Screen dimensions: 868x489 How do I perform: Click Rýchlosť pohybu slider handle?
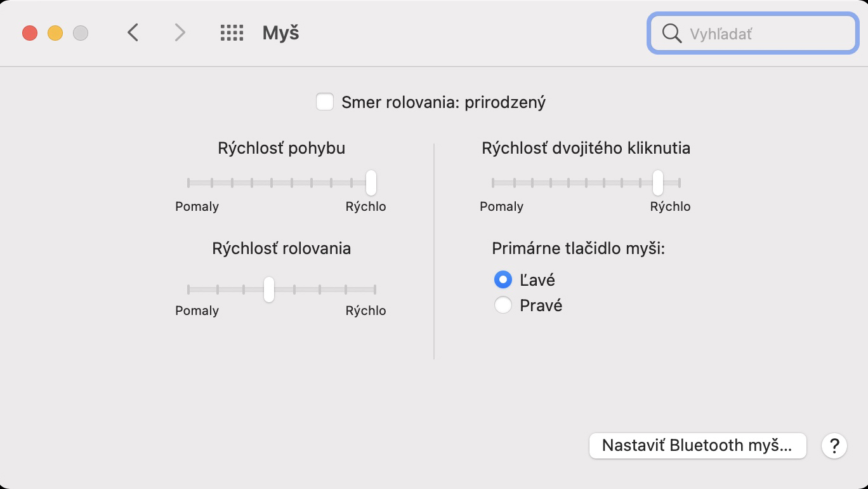click(371, 183)
